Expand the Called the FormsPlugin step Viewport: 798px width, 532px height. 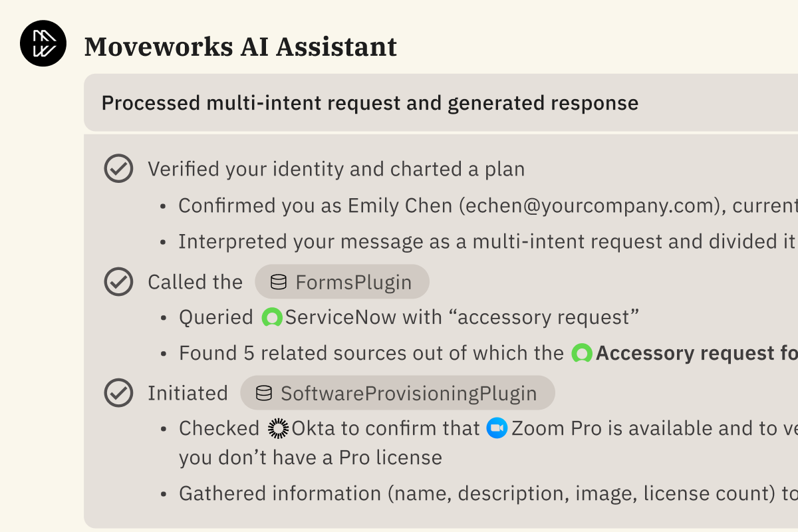196,282
